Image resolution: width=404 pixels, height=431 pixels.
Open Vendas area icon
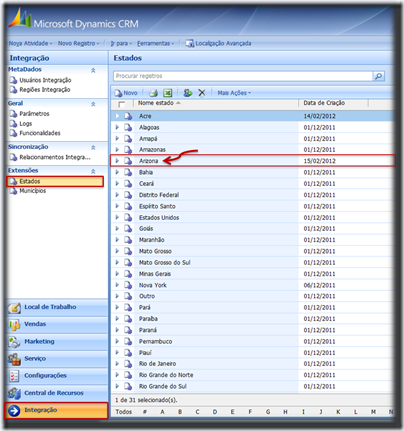point(14,325)
